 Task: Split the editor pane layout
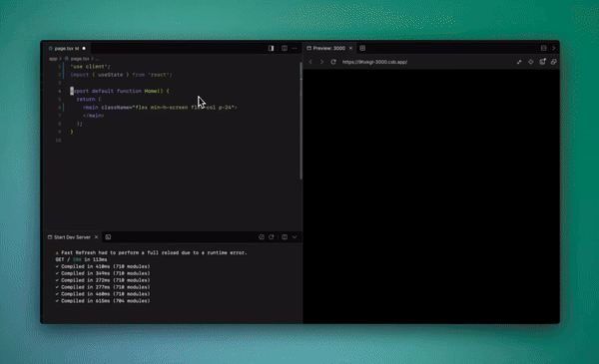[x=285, y=48]
